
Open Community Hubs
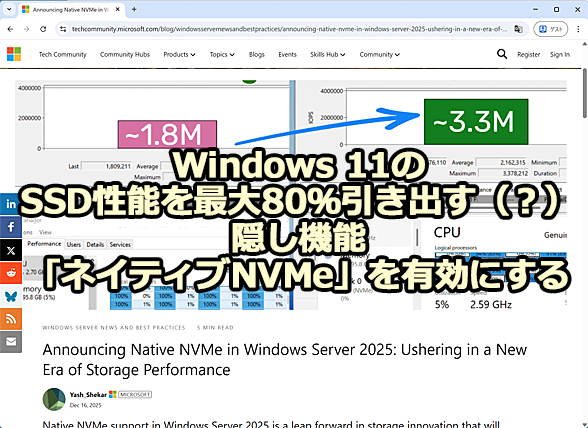coord(125,54)
